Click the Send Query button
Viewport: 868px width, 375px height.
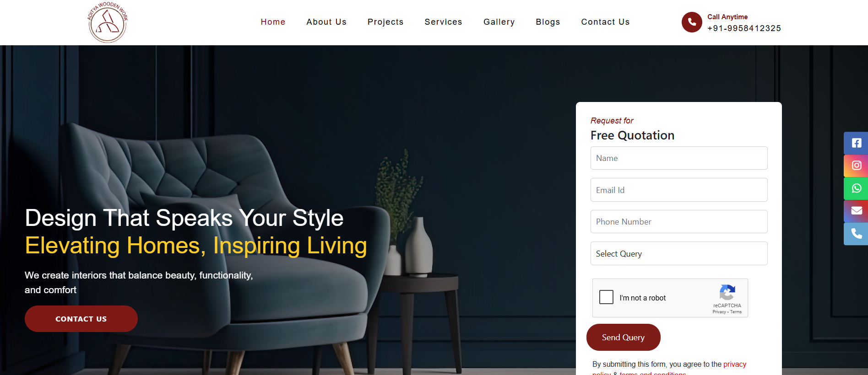click(x=623, y=337)
